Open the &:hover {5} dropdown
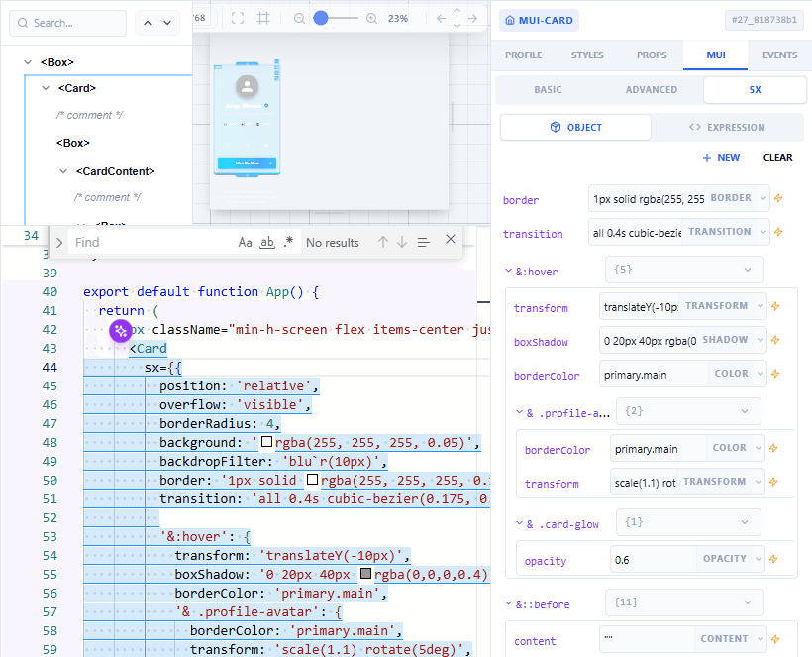812x657 pixels. [684, 270]
